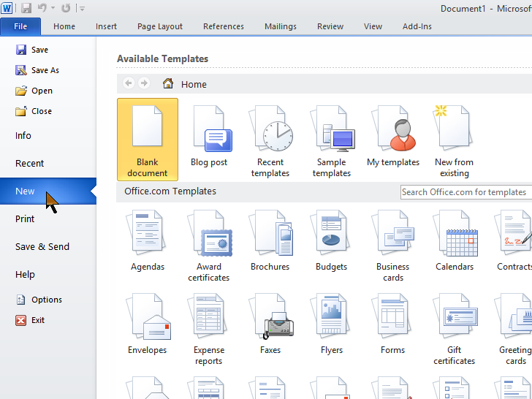Select Open in the backstage menu

pyautogui.click(x=34, y=91)
